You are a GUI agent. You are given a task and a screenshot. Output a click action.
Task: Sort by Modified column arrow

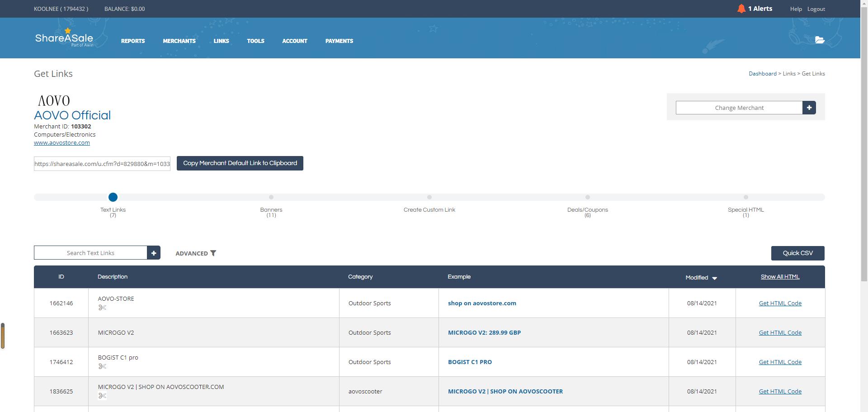[715, 278]
